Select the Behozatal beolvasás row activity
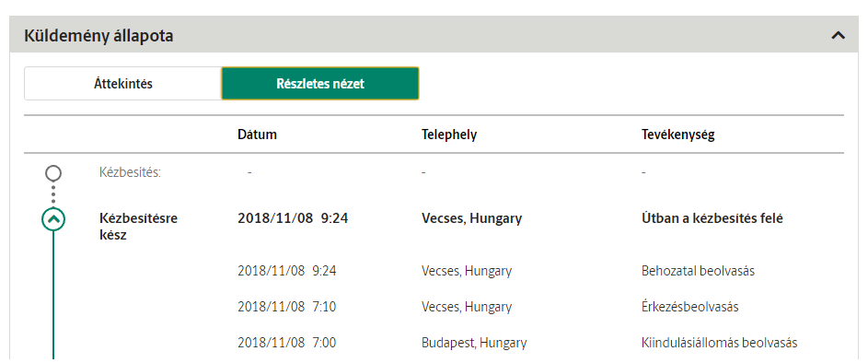Screen dimensions: 868x363 (698, 271)
